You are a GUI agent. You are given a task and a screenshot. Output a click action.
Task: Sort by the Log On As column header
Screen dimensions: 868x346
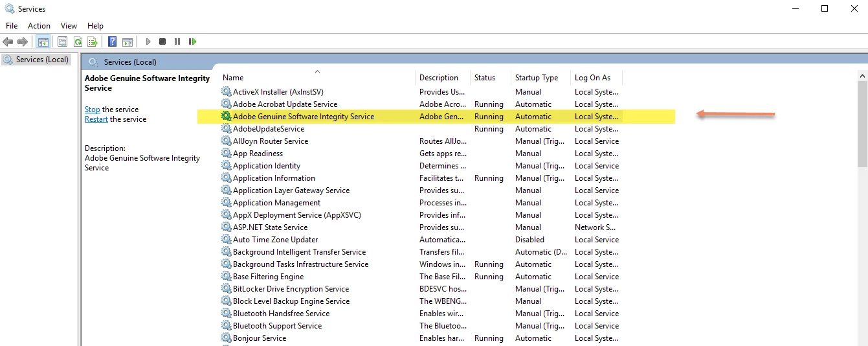[x=596, y=78]
